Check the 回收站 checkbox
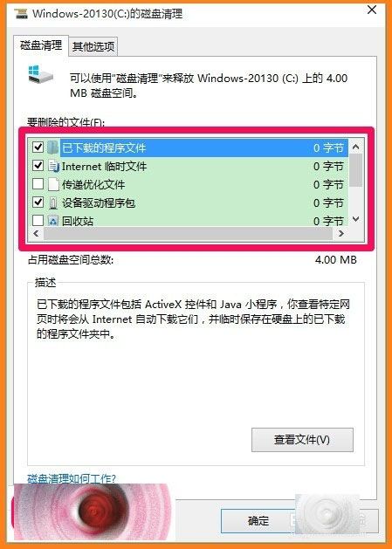 tap(38, 220)
